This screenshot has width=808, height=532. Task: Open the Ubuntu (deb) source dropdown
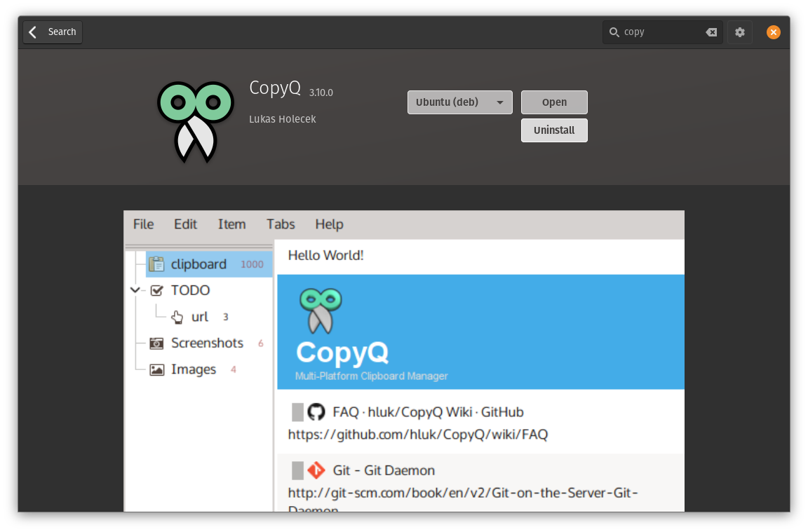[459, 102]
